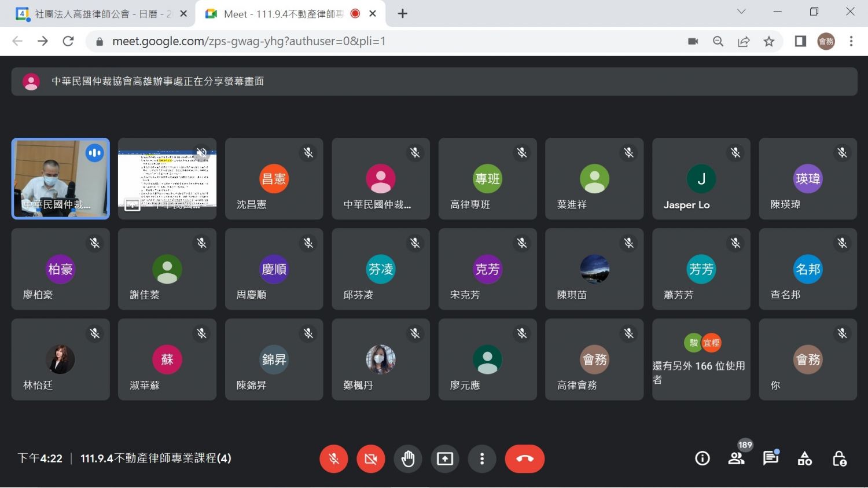Go forward in browser history
The height and width of the screenshot is (488, 868).
[43, 41]
